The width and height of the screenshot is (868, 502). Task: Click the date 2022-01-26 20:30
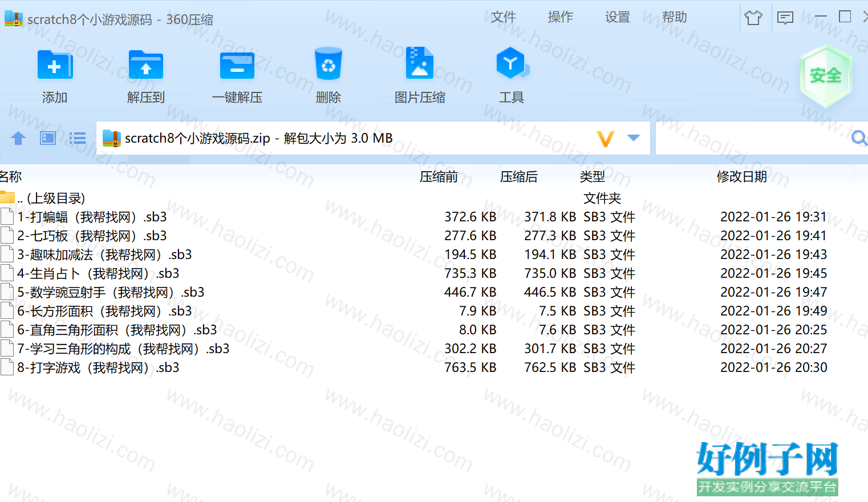pos(773,367)
